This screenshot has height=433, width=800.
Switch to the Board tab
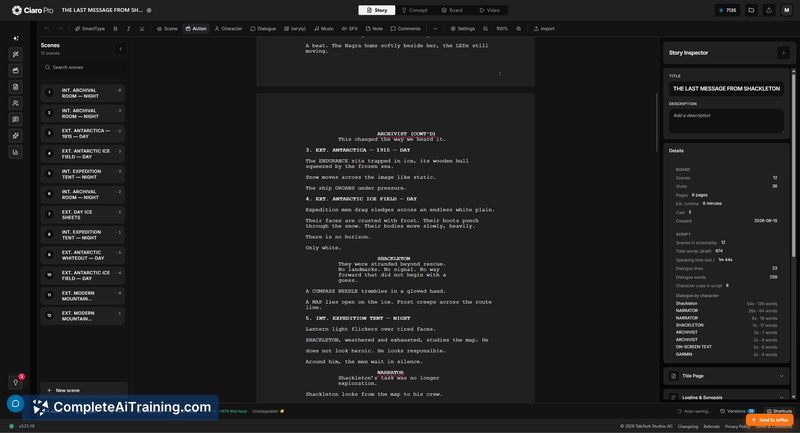[x=452, y=10]
